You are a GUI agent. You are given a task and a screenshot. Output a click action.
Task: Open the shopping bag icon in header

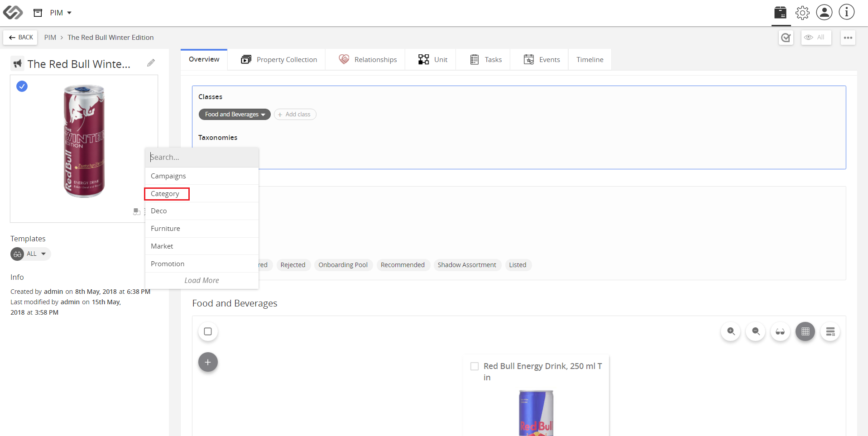(x=780, y=12)
